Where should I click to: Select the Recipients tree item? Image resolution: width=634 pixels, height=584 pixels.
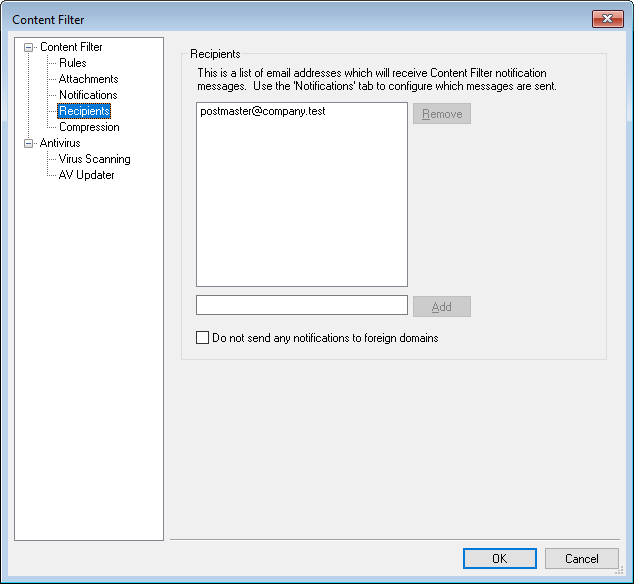click(84, 111)
